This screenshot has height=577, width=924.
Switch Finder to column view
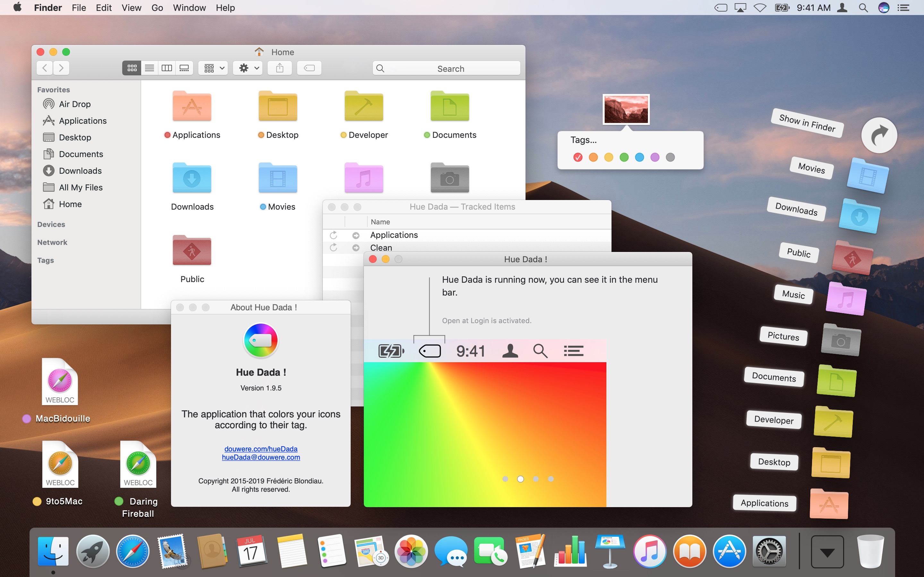pos(167,68)
